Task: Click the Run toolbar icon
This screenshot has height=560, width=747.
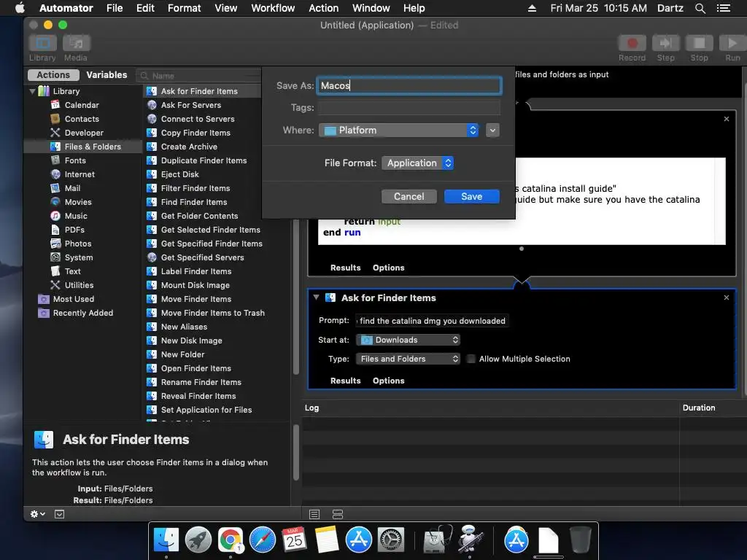Action: pos(732,43)
